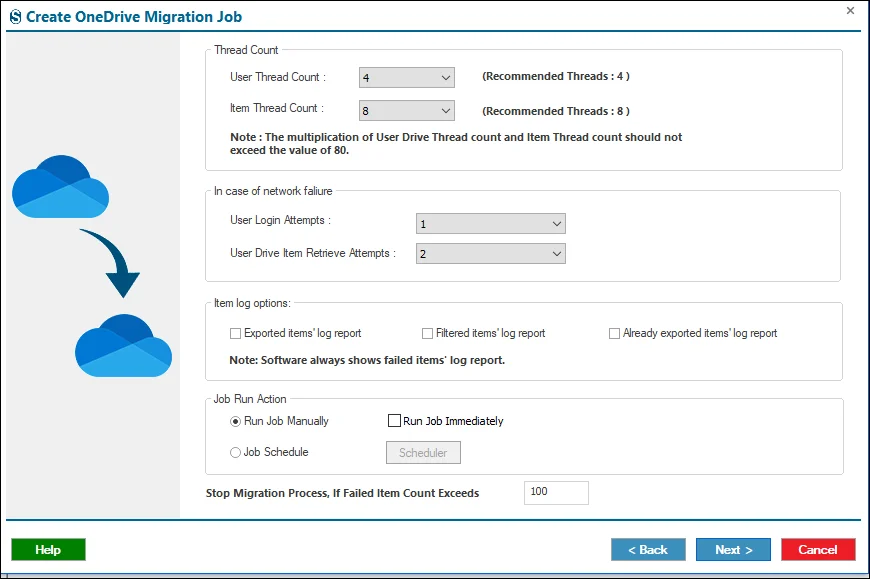Click the upper source OneDrive cloud icon
This screenshot has height=579, width=870.
(60, 187)
